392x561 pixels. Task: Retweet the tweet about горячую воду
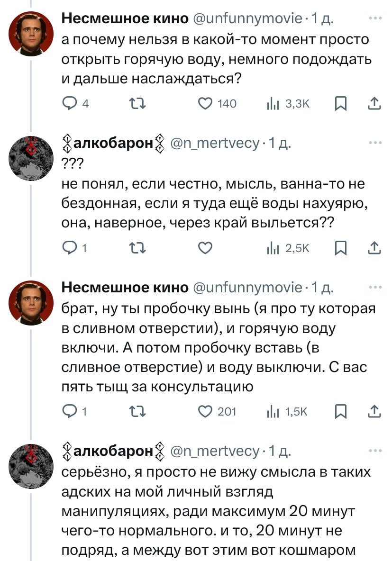[137, 104]
